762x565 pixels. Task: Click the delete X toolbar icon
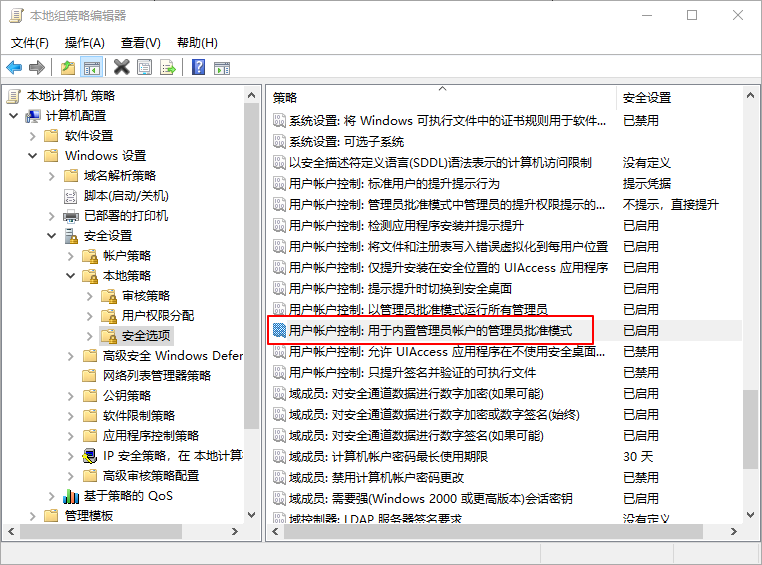(x=121, y=67)
